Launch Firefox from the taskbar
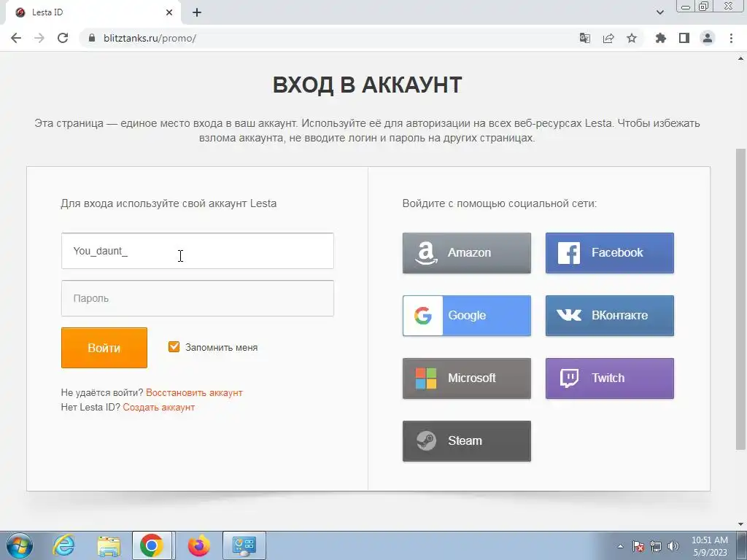 [198, 545]
